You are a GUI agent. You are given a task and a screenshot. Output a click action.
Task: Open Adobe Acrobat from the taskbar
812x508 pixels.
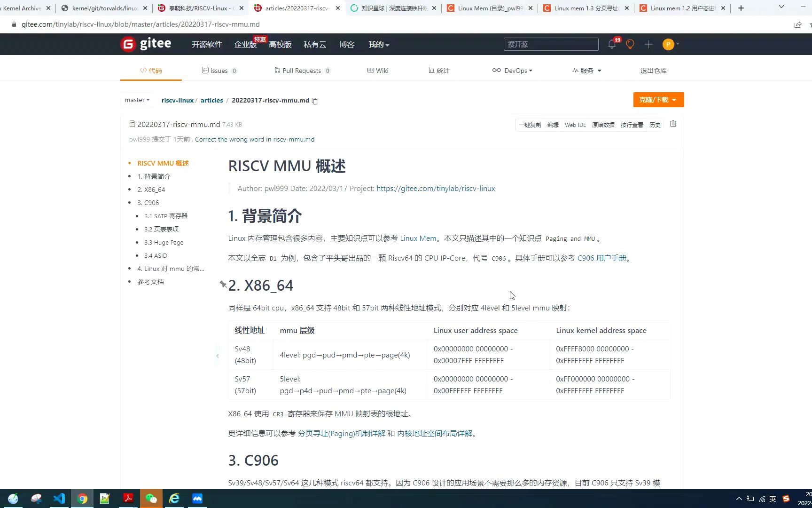click(128, 499)
